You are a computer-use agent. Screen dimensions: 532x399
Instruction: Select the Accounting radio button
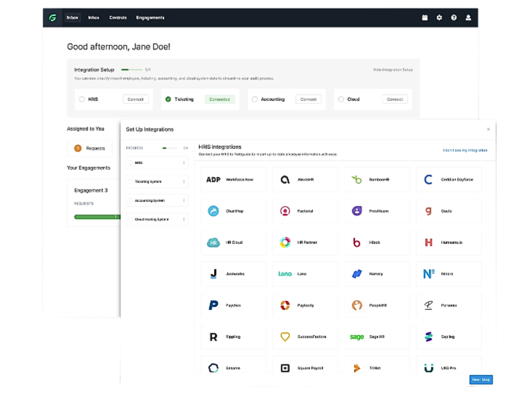coord(255,99)
